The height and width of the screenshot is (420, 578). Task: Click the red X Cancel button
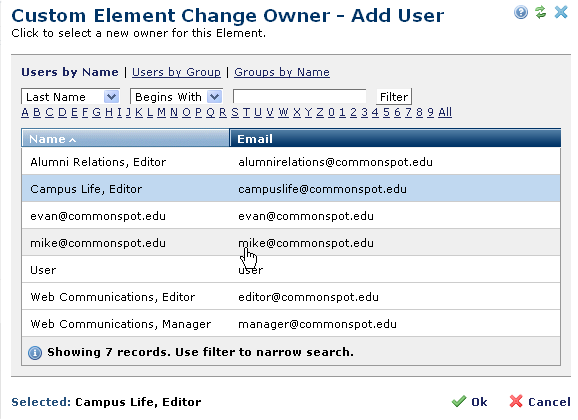click(540, 402)
